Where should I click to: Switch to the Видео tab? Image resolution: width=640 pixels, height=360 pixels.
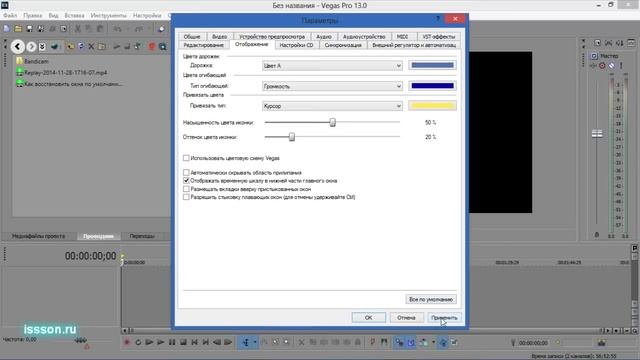tap(219, 36)
